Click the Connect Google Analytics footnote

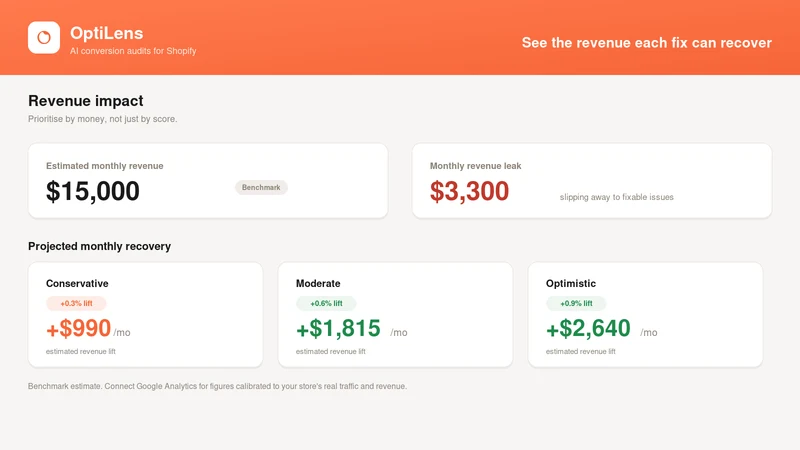pyautogui.click(x=217, y=386)
